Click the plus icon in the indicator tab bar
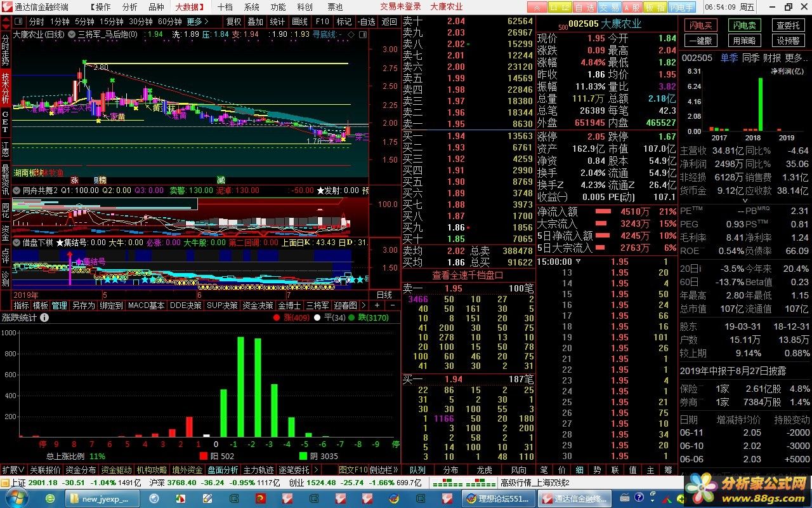Viewport: 812px width, 508px height. (377, 305)
